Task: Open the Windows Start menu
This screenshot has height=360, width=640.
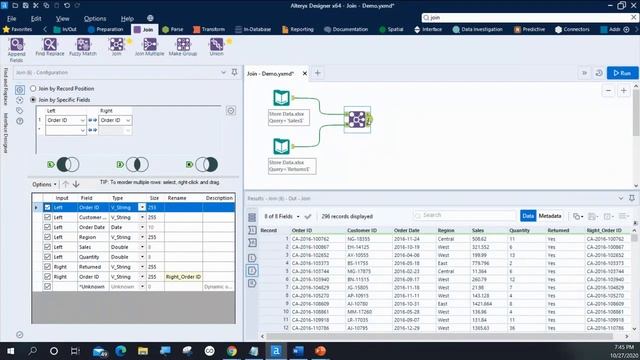Action: tap(11, 351)
